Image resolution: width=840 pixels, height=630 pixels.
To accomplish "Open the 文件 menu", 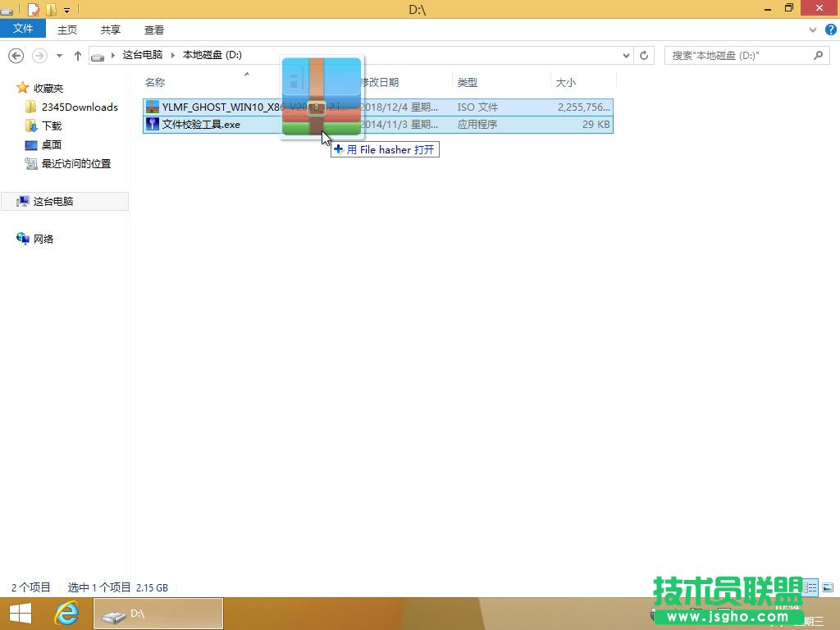I will point(23,30).
